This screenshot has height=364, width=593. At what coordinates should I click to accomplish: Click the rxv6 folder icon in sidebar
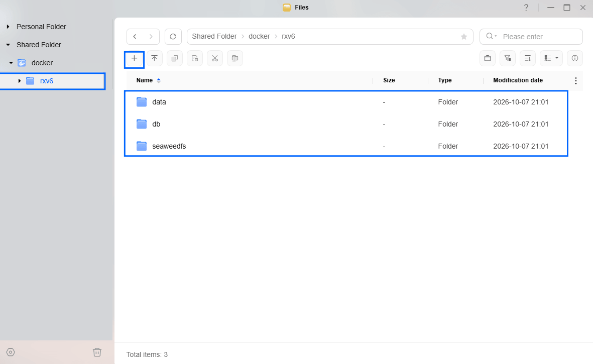pyautogui.click(x=30, y=80)
